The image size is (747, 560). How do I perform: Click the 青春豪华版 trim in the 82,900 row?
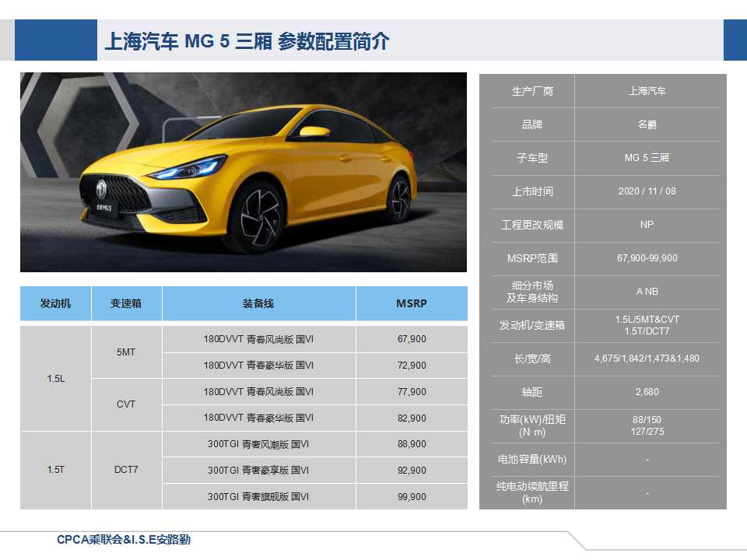tap(258, 418)
